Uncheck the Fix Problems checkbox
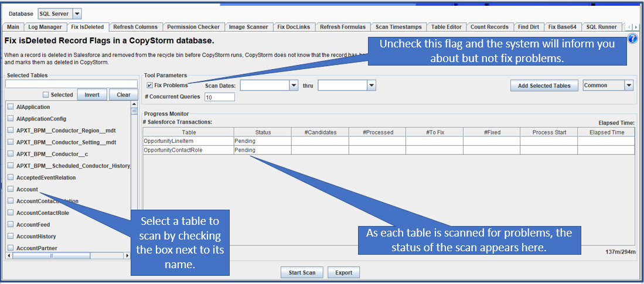This screenshot has height=284, width=644. [150, 85]
